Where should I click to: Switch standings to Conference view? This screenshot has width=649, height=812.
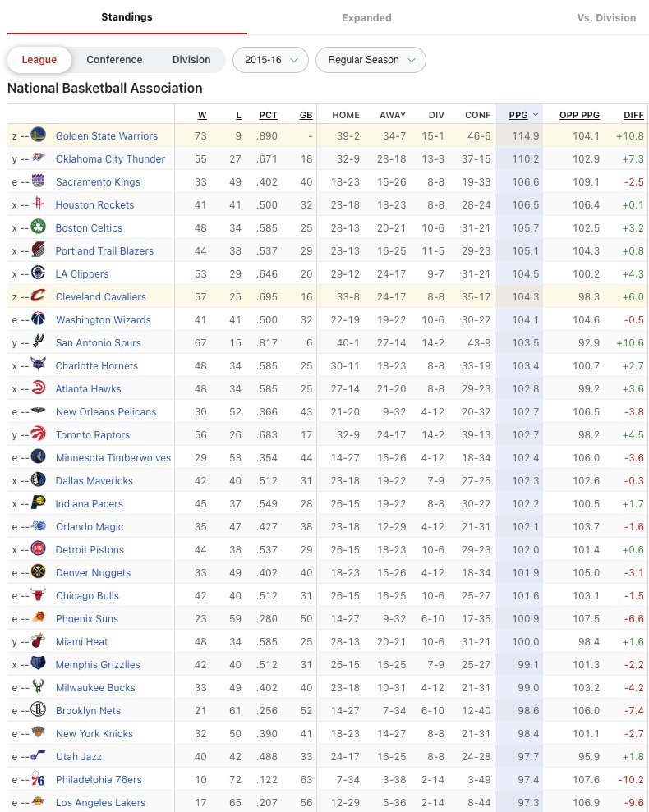[114, 60]
